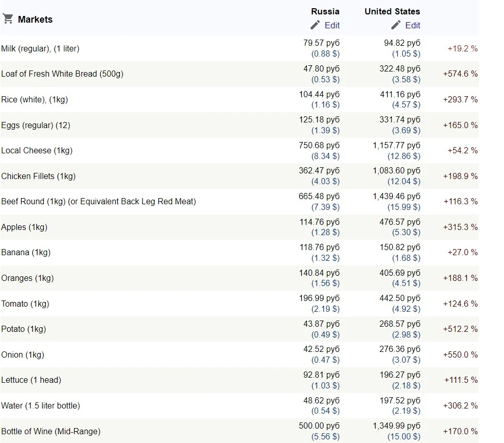Click the 125.18 руб eggs price
Screen dimensions: 504x443
(319, 120)
